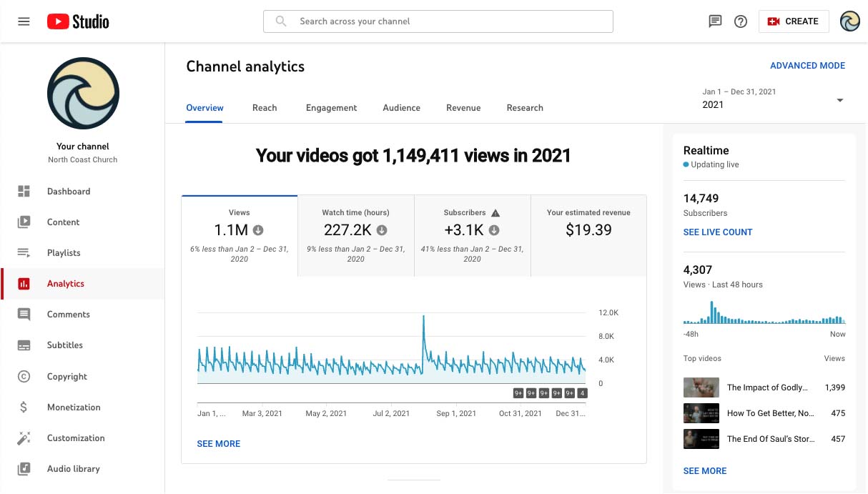Click the 4,307 views count
This screenshot has height=494, width=868.
tap(698, 270)
